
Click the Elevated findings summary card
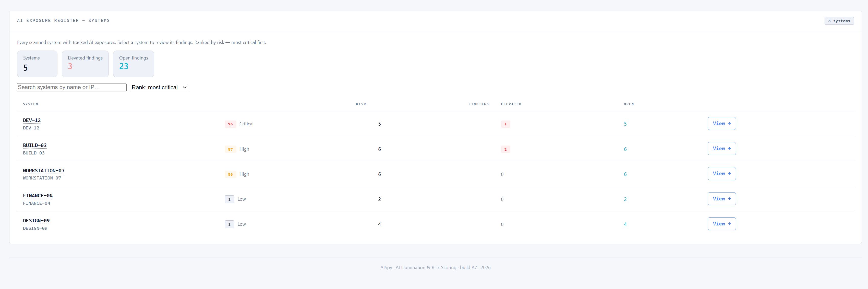[x=85, y=64]
